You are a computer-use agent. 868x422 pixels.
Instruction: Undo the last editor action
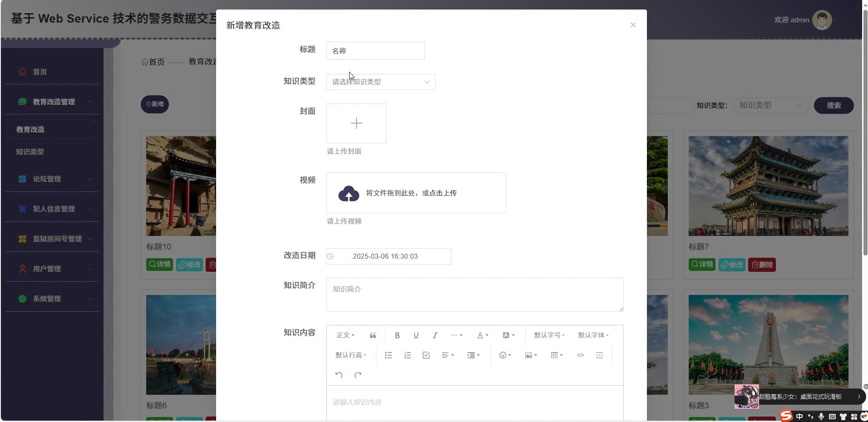pos(339,375)
